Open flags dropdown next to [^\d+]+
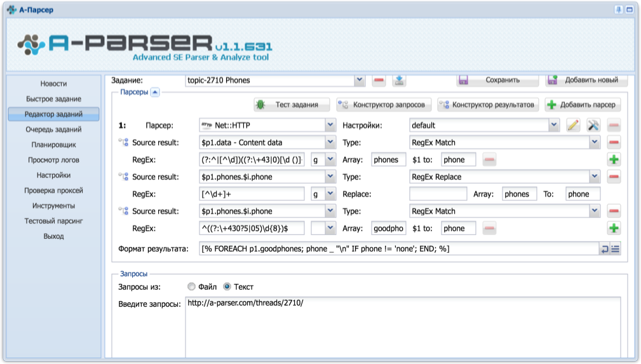641x364 pixels. click(x=330, y=194)
